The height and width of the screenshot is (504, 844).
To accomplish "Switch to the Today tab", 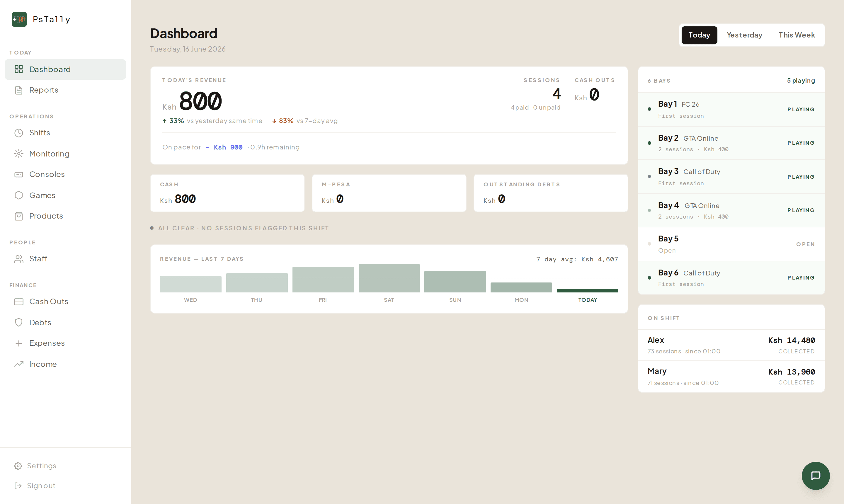I will pos(699,35).
